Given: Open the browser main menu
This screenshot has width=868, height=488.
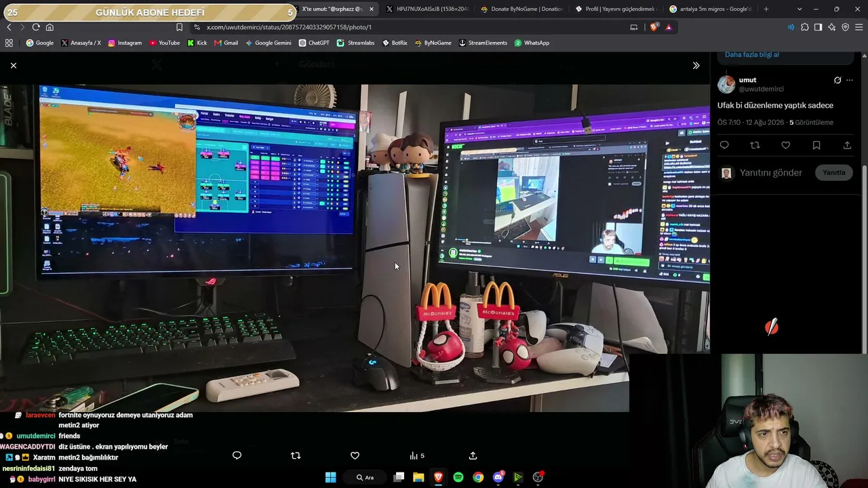Looking at the screenshot, I should pos(859,27).
